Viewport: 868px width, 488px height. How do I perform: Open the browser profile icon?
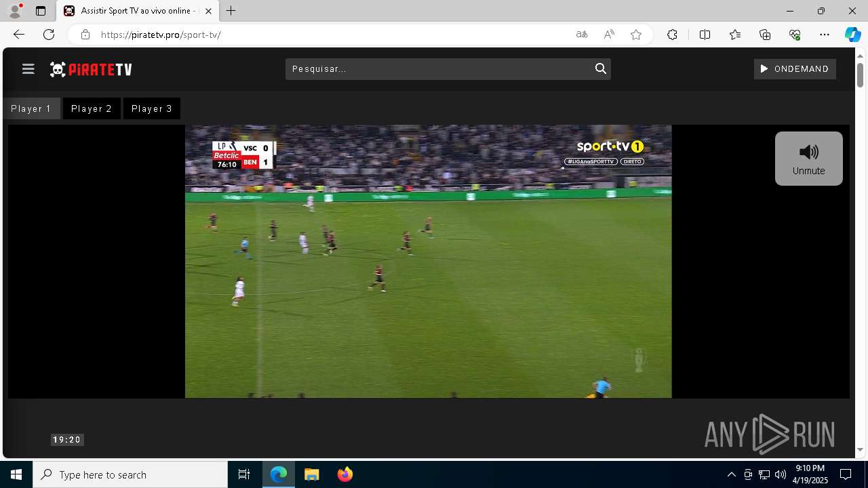coord(15,11)
